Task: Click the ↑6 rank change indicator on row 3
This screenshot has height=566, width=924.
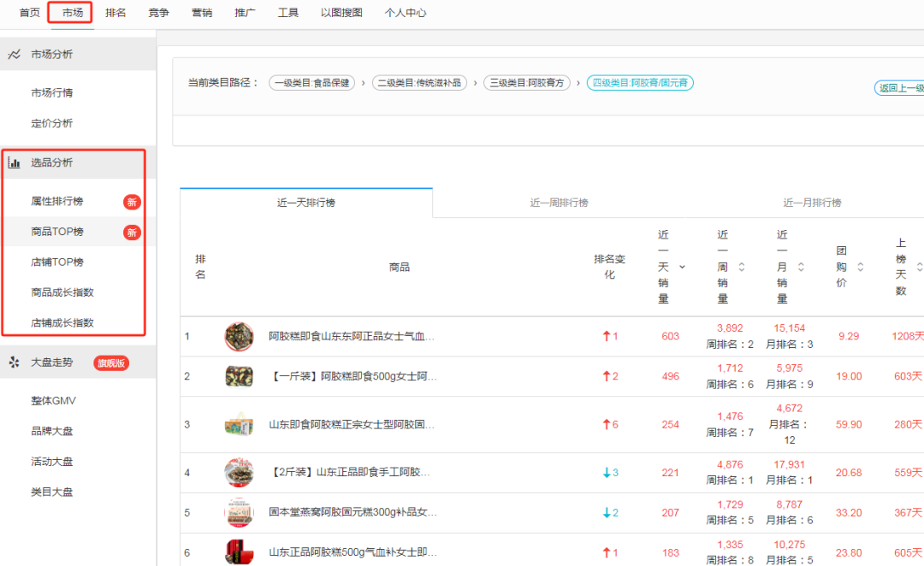Action: 610,424
